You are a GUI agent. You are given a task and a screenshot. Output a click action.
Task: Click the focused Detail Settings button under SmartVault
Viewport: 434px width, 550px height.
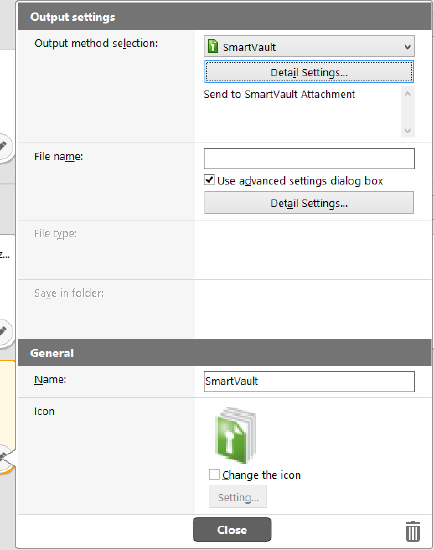point(309,72)
